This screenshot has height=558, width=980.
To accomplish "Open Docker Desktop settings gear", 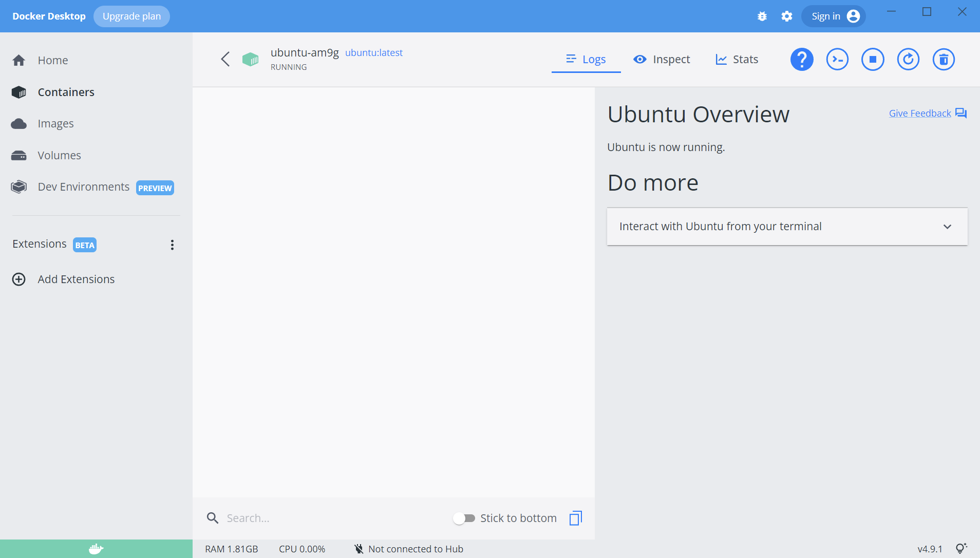I will tap(787, 16).
